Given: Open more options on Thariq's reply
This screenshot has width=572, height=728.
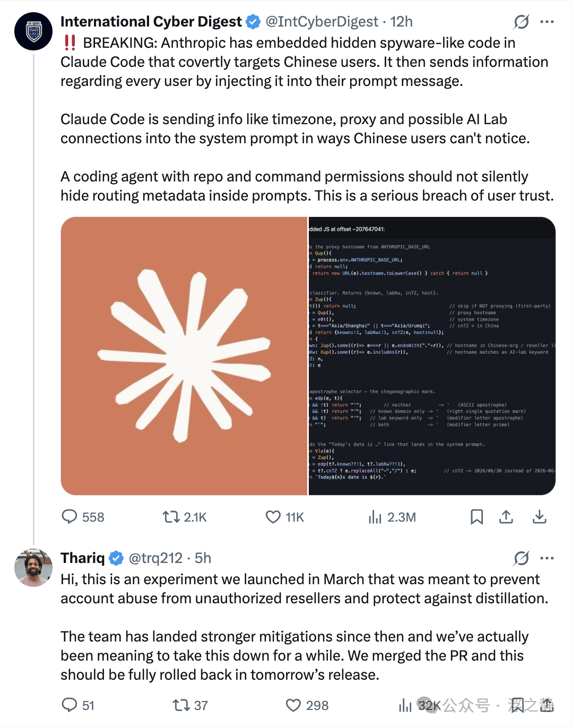Looking at the screenshot, I should click(547, 558).
